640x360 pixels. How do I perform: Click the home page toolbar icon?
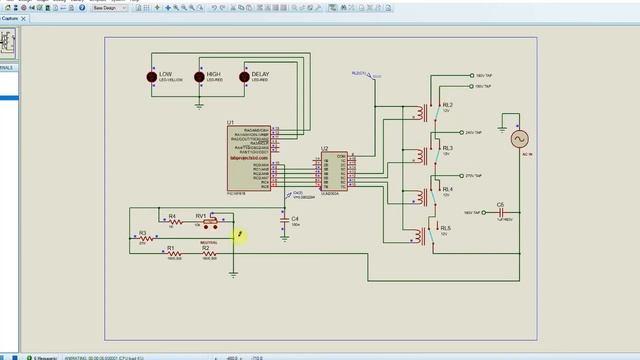pos(8,8)
